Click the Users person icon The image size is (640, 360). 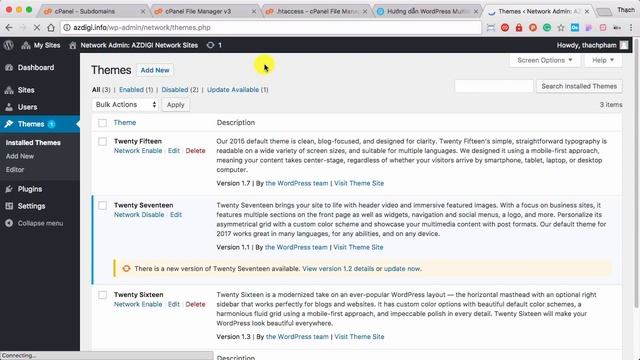coord(9,107)
